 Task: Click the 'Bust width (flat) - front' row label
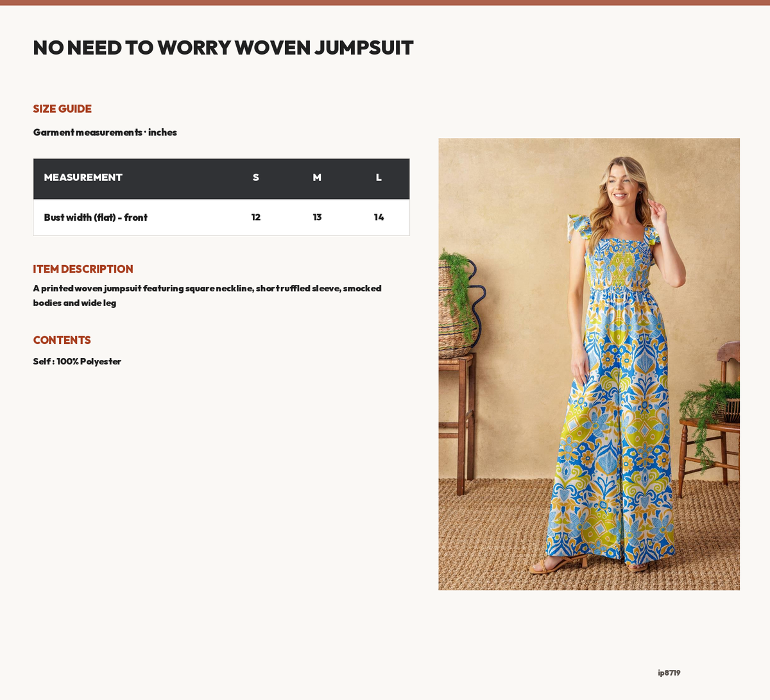[96, 218]
